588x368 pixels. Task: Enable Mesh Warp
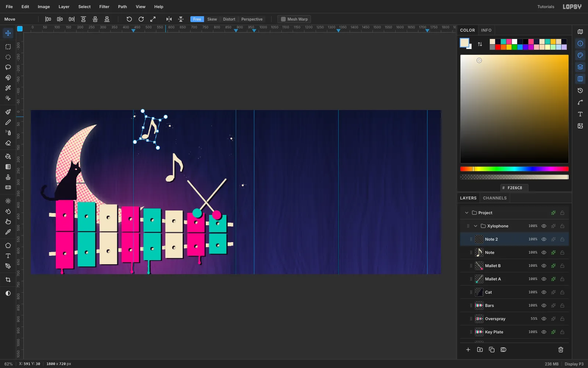coord(294,19)
